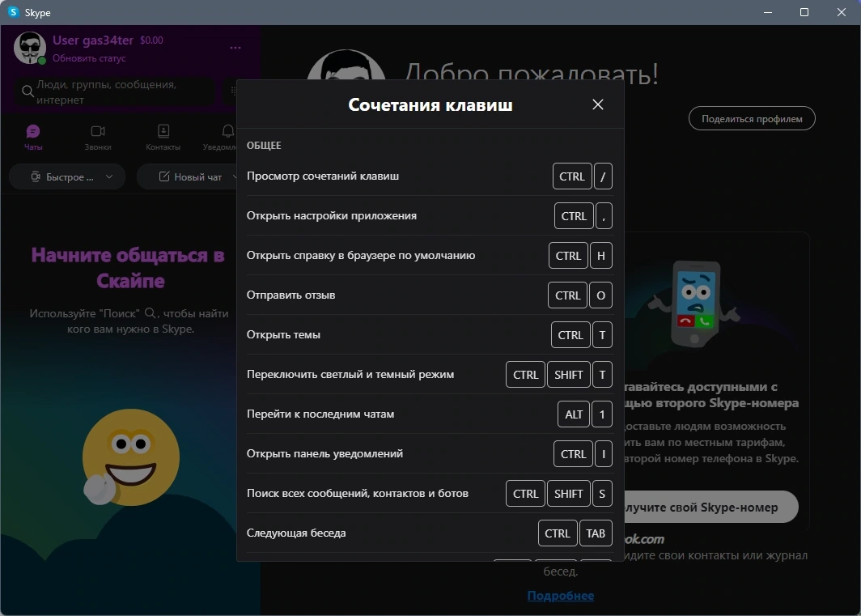
Task: Close the Сочетания клавиш dialog
Action: point(598,104)
